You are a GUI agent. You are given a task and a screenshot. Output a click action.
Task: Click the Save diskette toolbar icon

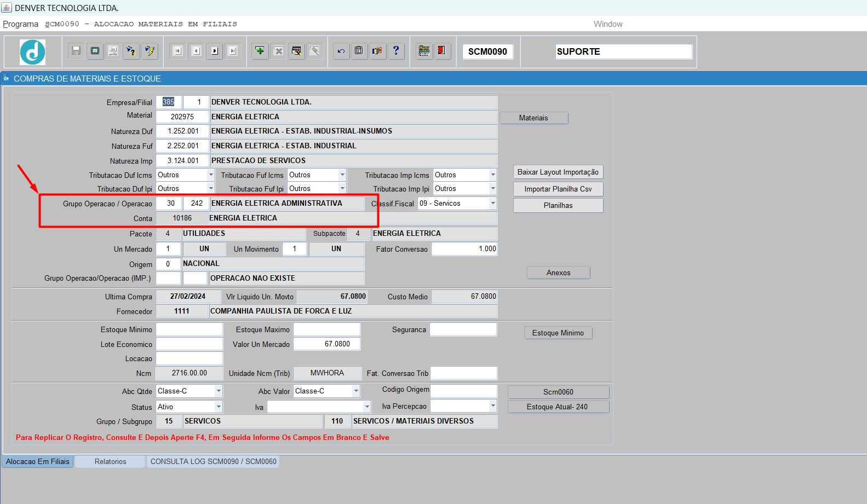click(76, 51)
